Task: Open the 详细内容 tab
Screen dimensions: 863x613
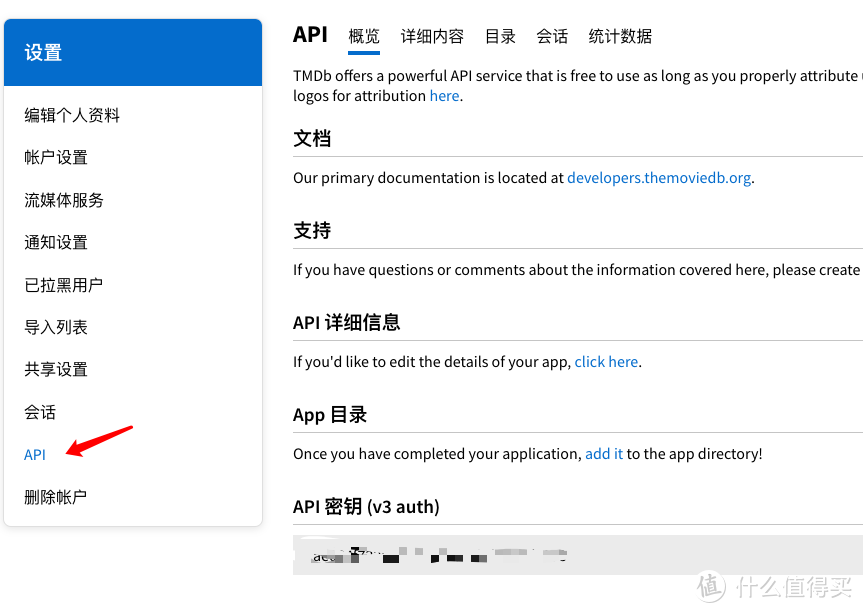Action: (432, 36)
